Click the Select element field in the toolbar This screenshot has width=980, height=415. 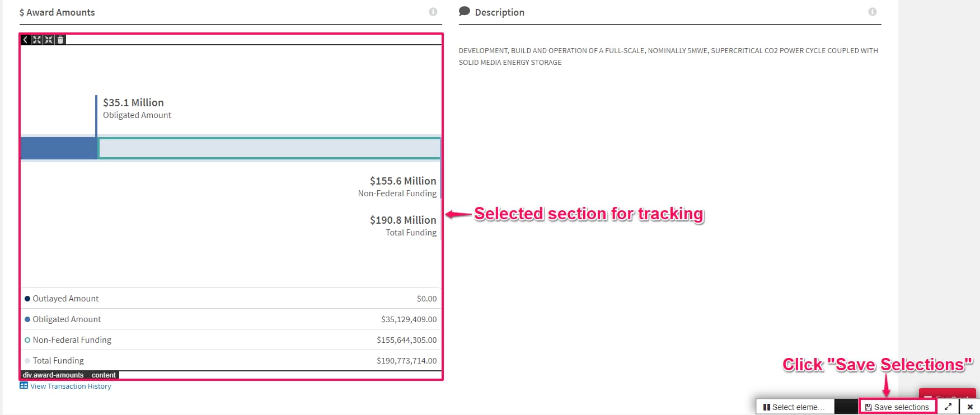pyautogui.click(x=795, y=407)
